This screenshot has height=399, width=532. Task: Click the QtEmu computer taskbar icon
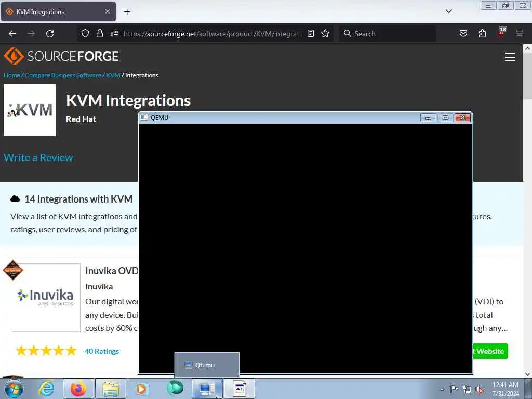(207, 389)
